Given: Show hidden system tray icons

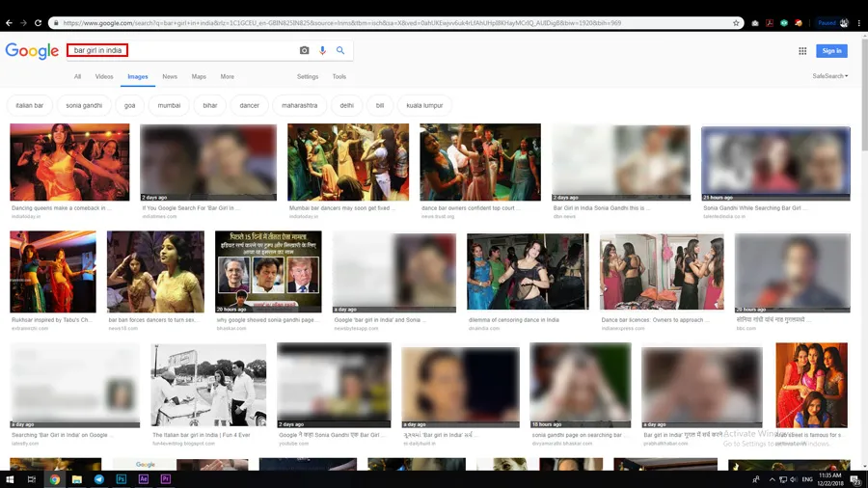Looking at the screenshot, I should (x=772, y=479).
